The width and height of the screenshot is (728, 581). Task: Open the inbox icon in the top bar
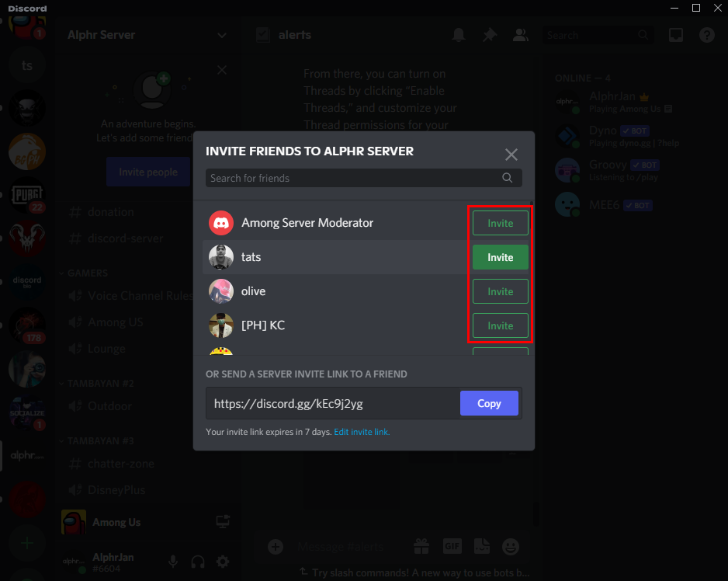click(x=675, y=35)
